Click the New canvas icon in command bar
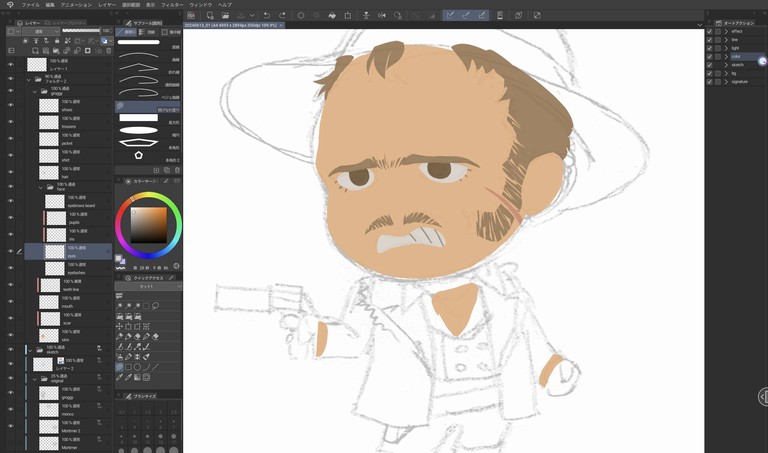This screenshot has width=768, height=453. click(x=210, y=16)
